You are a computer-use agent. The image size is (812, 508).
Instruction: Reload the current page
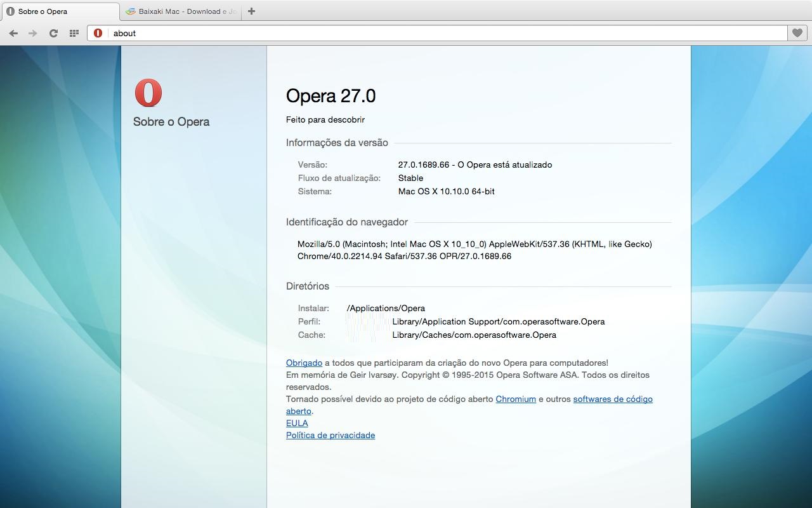[x=53, y=33]
